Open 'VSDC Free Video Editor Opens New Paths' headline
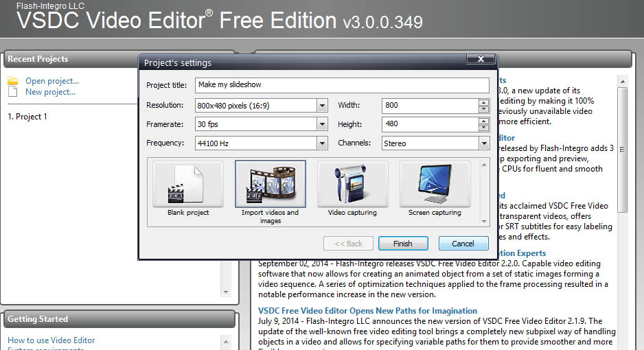The image size is (644, 350). 367,311
